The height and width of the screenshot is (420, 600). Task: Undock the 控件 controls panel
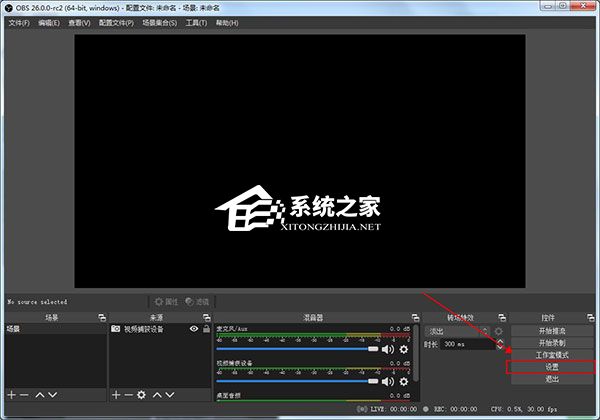(x=590, y=317)
